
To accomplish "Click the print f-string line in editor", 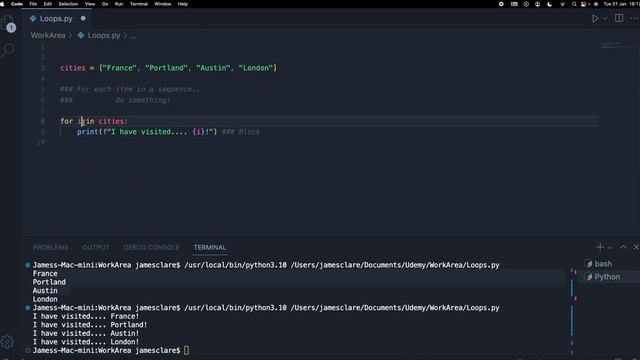I will click(x=147, y=132).
